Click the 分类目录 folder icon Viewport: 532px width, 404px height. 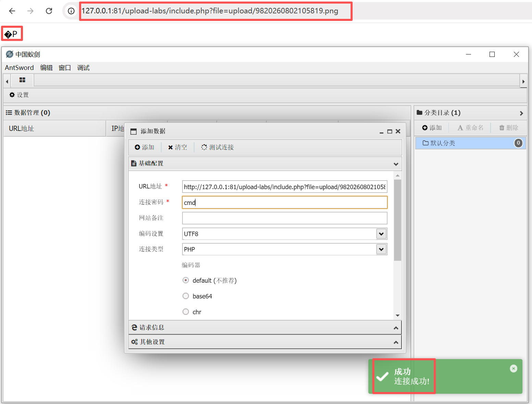pos(419,112)
